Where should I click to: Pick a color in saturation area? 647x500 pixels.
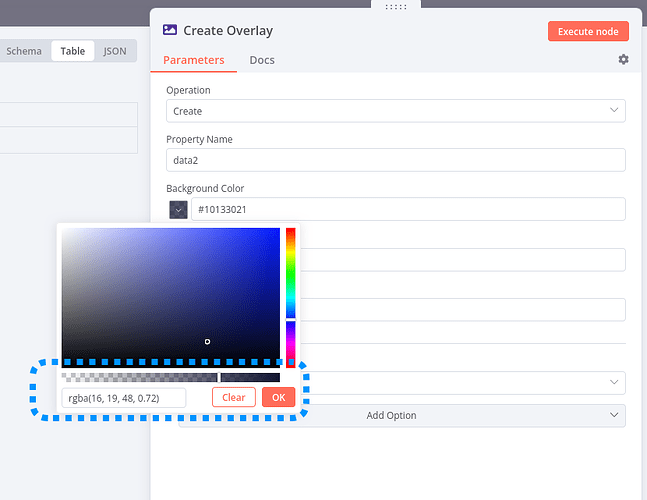coord(171,297)
